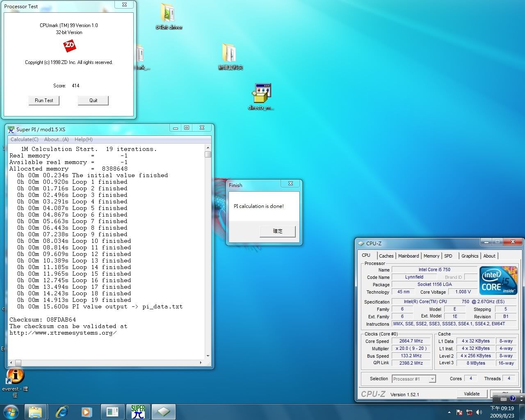Click the Socket 1156 LGA package field

tap(434, 284)
